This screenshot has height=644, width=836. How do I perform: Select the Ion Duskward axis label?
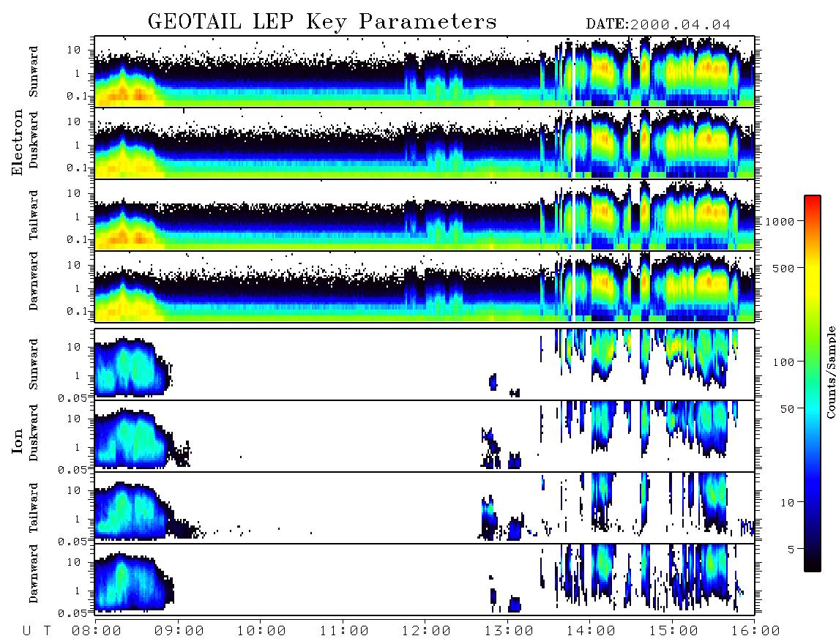34,433
